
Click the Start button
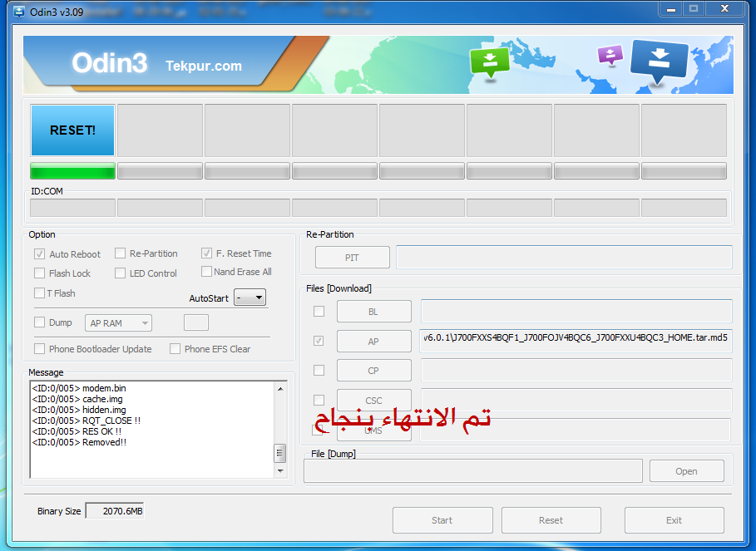442,520
